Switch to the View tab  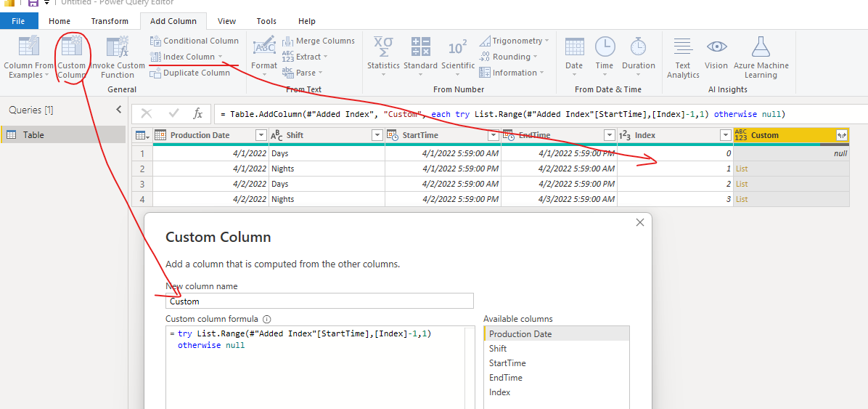pos(226,21)
